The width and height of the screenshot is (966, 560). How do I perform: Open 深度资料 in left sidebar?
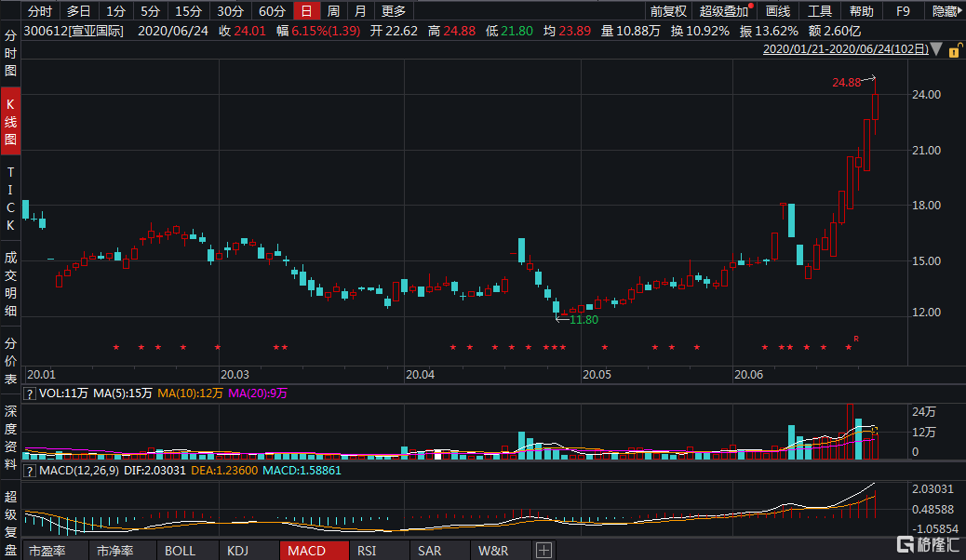click(x=10, y=437)
